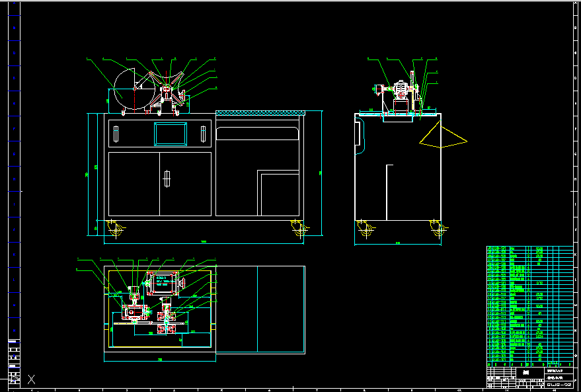Pick the large circular wheel guard atop the front view
581x392 pixels.
pyautogui.click(x=134, y=89)
